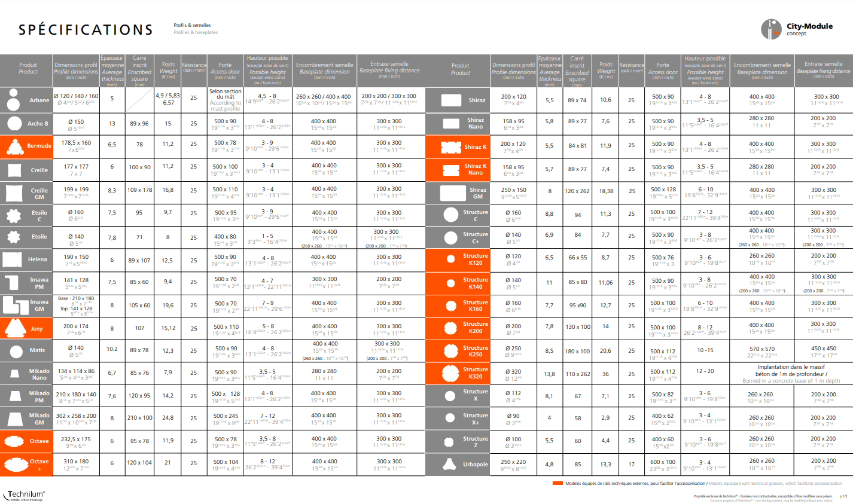Click the '500 x 245' access door cell
Image resolution: width=853 pixels, height=504 pixels.
(226, 416)
